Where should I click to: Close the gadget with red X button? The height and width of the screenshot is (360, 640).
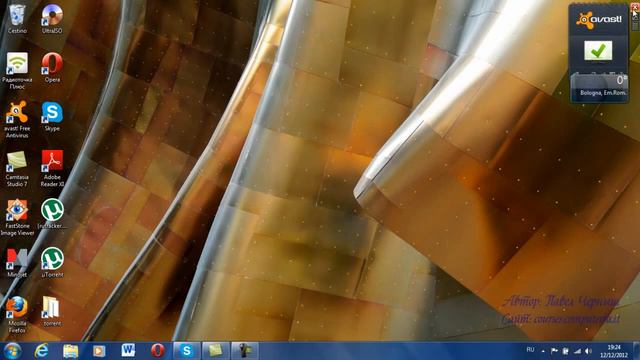[635, 7]
